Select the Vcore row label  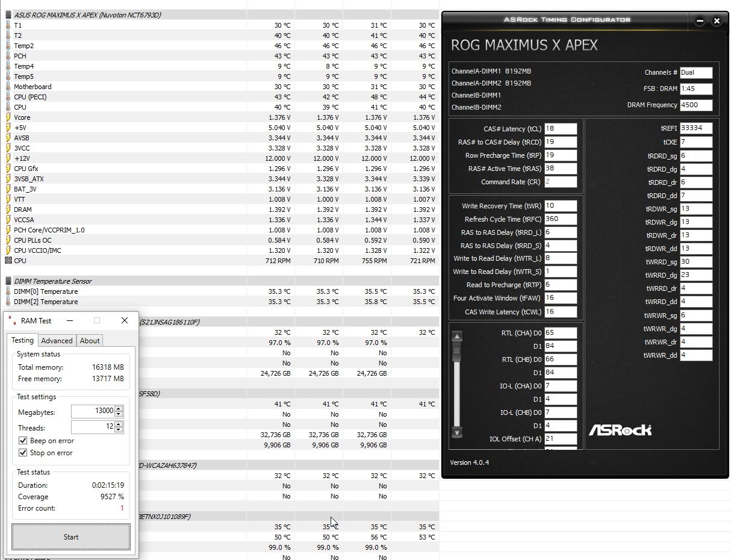(x=22, y=117)
